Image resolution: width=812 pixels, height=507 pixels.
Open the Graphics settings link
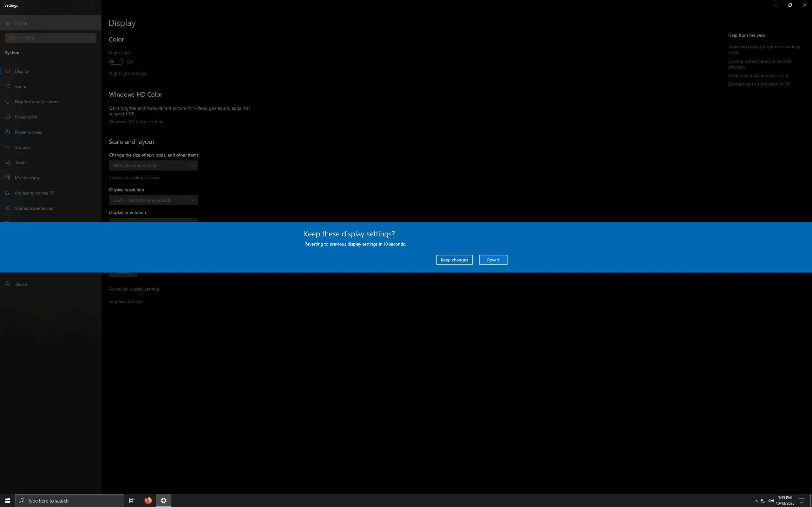point(126,301)
